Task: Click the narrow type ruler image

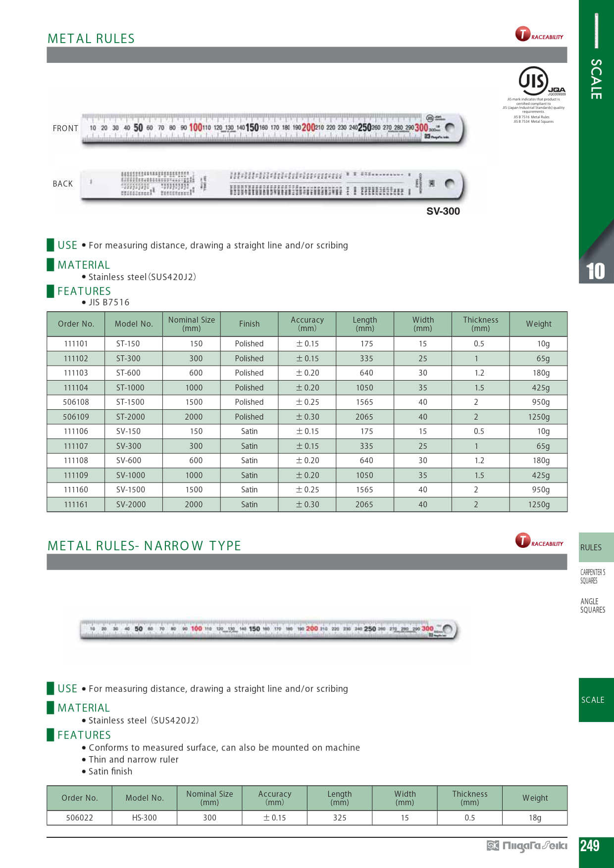Action: click(268, 629)
